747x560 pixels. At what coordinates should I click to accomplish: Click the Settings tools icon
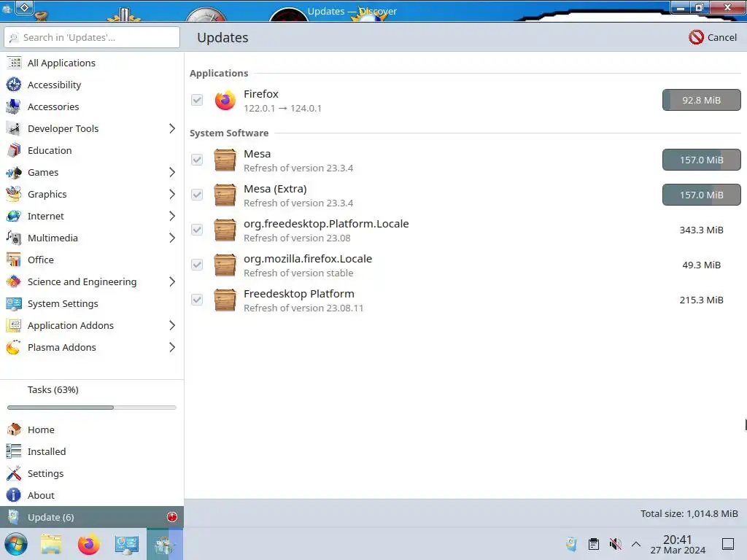(14, 473)
